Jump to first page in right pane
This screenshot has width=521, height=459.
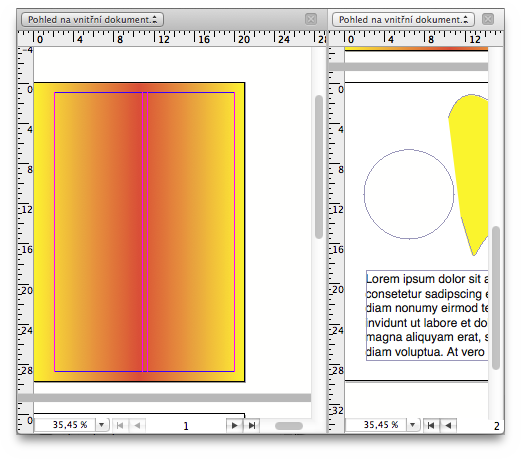point(431,425)
